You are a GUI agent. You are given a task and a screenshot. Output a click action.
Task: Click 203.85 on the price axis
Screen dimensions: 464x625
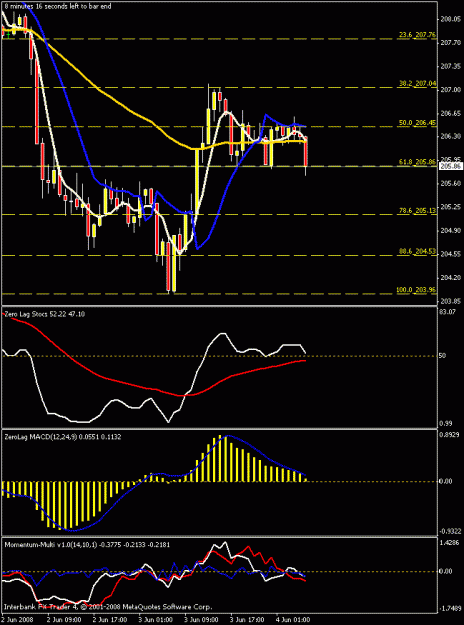(450, 301)
